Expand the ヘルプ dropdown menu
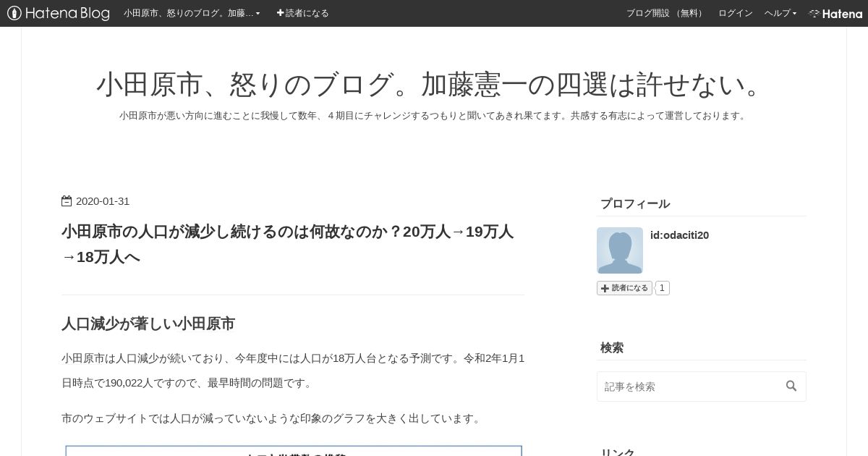 click(780, 13)
